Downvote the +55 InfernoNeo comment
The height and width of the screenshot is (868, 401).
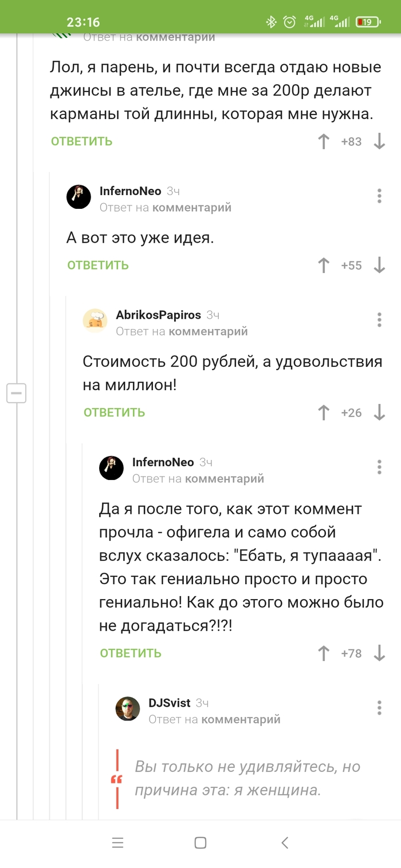pyautogui.click(x=379, y=265)
